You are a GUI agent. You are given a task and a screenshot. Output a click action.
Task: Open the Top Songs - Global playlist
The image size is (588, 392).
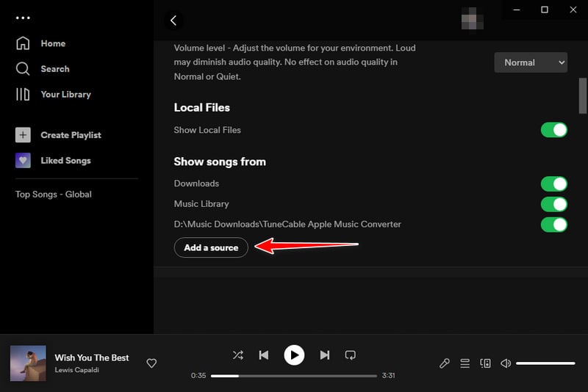tap(53, 195)
